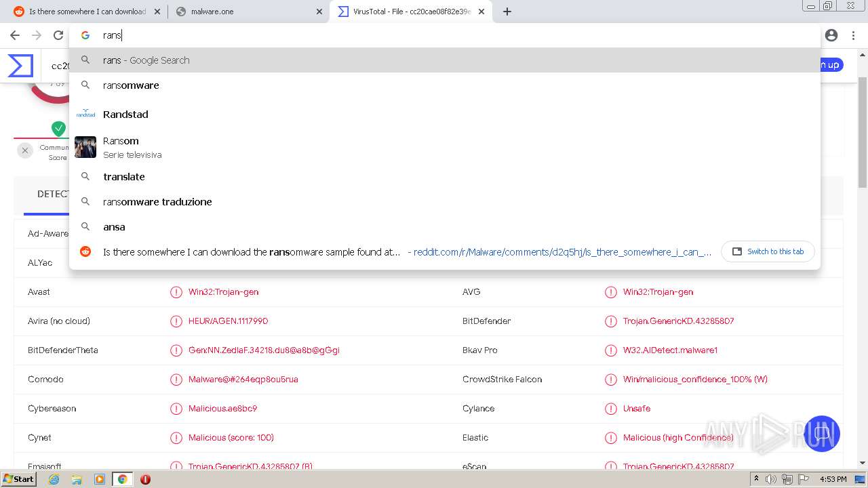Reload the current page

(58, 35)
